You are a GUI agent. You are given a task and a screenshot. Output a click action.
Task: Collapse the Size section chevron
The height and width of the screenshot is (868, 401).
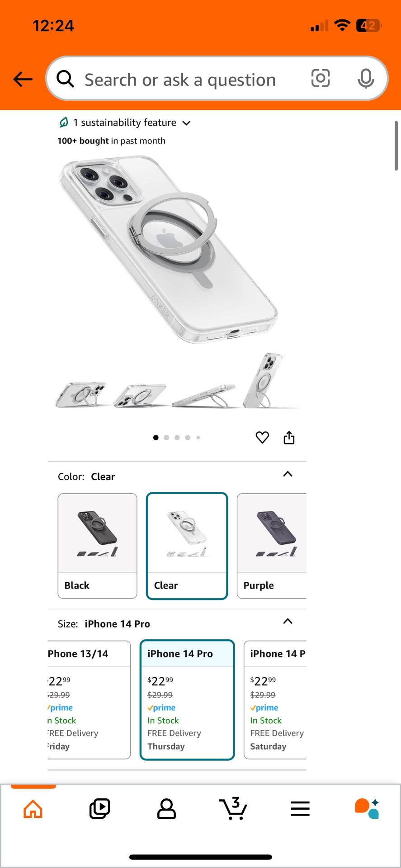click(x=288, y=621)
